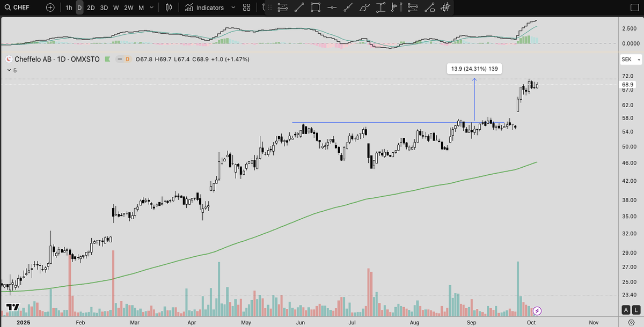Open the extra timeframes dropdown chevron
Image resolution: width=644 pixels, height=327 pixels.
151,8
